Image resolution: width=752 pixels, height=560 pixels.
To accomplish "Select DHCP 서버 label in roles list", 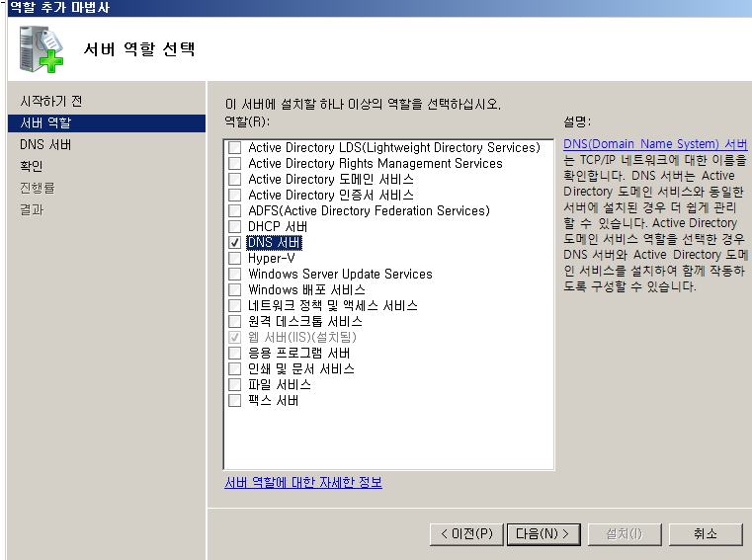I will [278, 227].
